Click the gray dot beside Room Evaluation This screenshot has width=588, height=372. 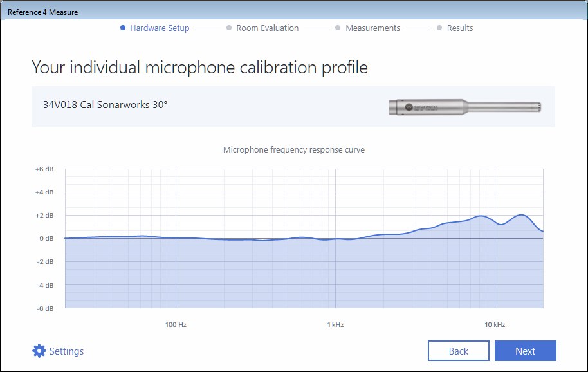tap(229, 28)
